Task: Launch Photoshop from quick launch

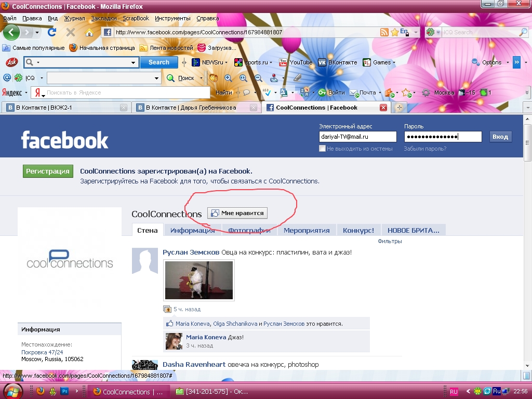Action: (x=64, y=391)
